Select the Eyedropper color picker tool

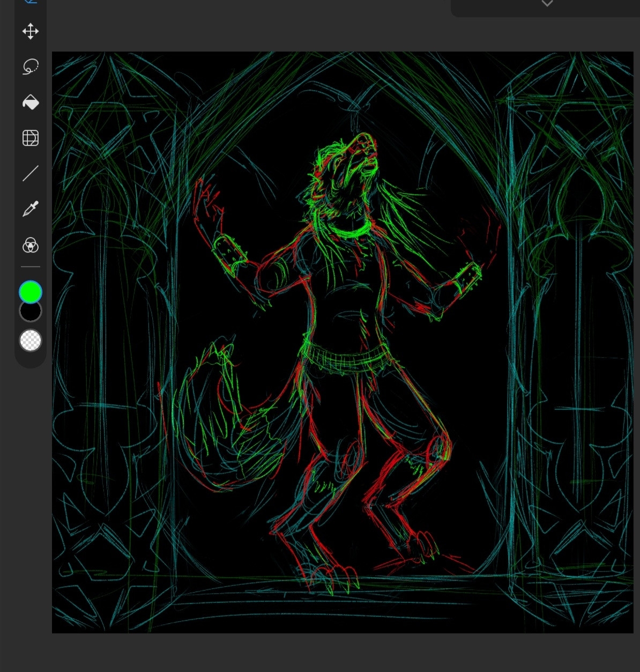pos(31,209)
